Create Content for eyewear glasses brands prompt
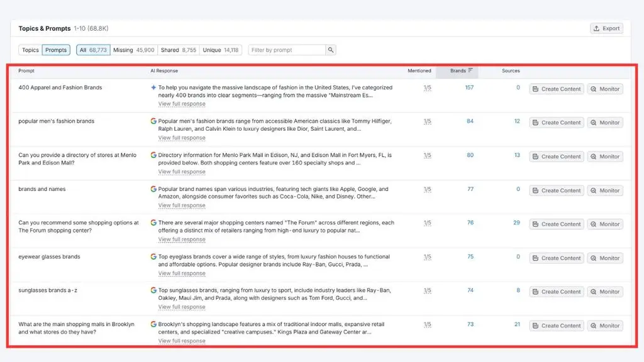This screenshot has height=362, width=644. tap(557, 258)
